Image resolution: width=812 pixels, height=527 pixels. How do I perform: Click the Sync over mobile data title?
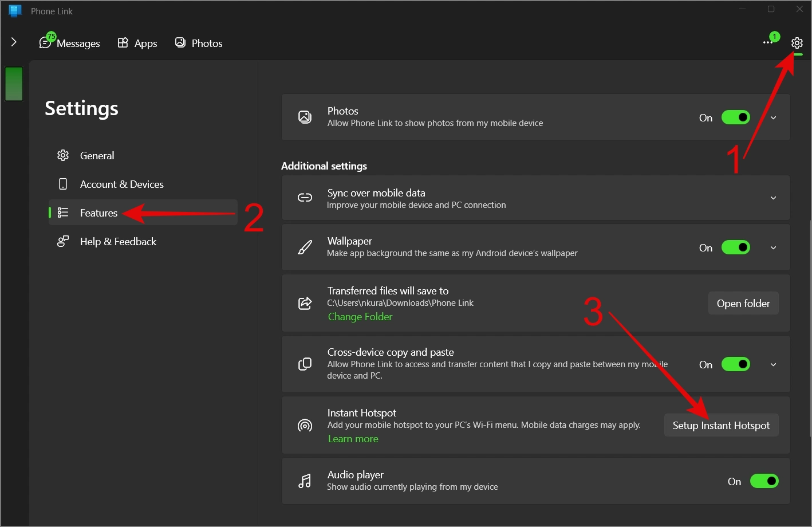point(376,193)
